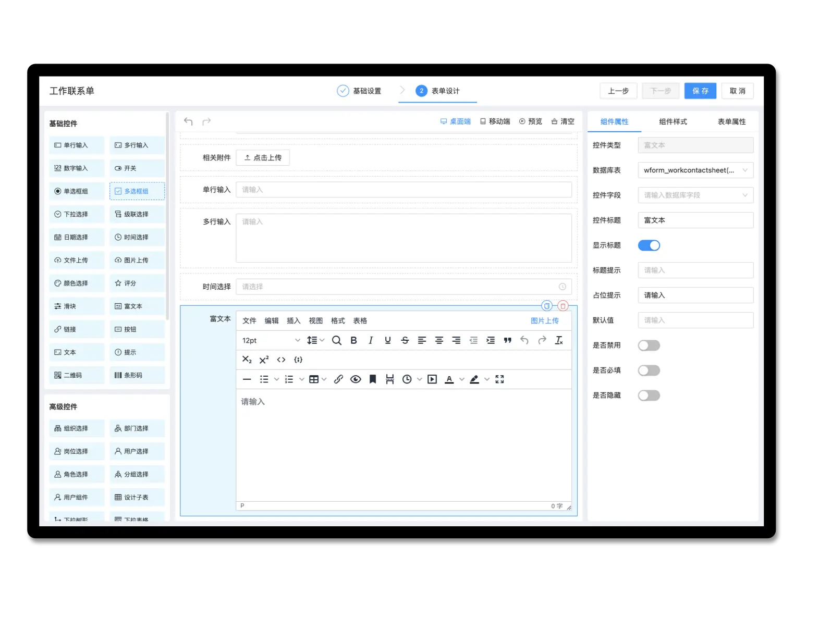Image resolution: width=831 pixels, height=644 pixels.
Task: Click the 占位提示 input field
Action: 695,295
